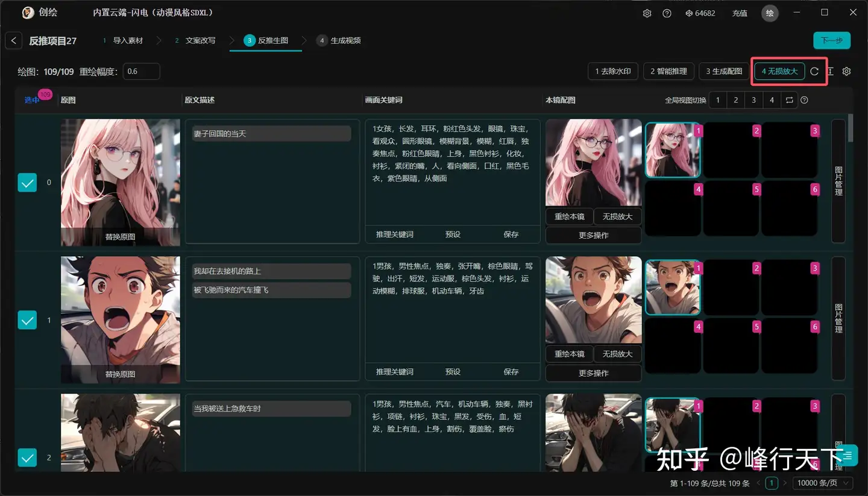Click 替换原图 on shouting boy image
The height and width of the screenshot is (496, 868).
[121, 374]
